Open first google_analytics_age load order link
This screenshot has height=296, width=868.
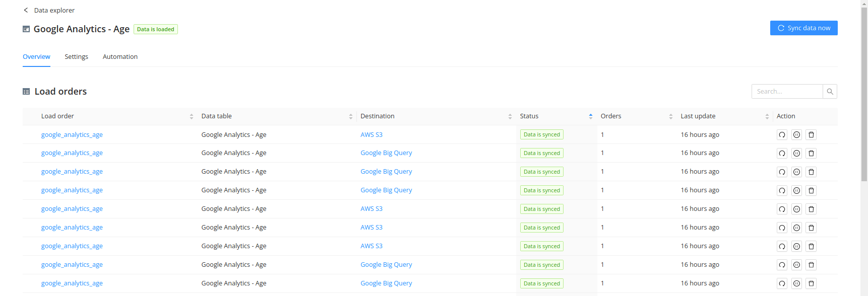(72, 135)
